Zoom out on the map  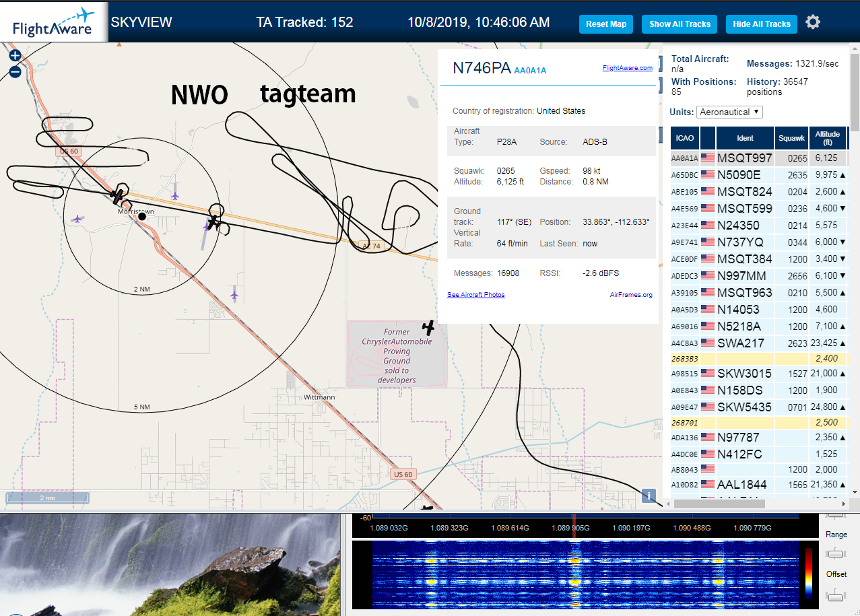pyautogui.click(x=15, y=71)
